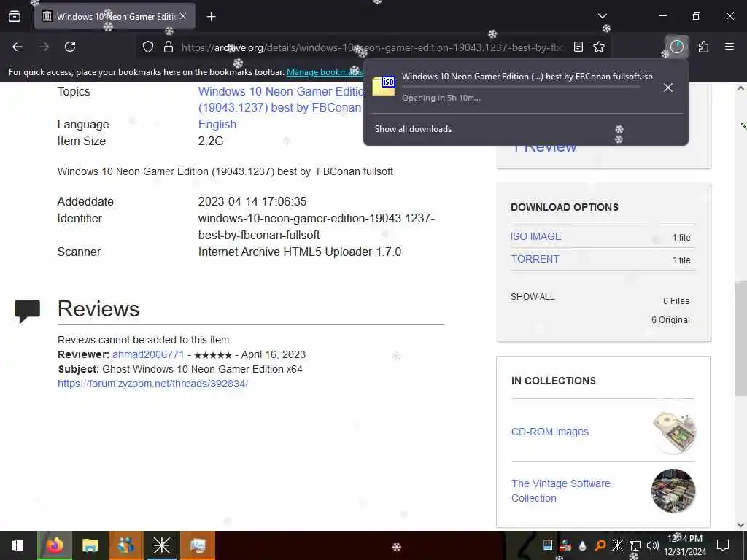Click the page vertical scrollbar thumb
Screen dimensions: 747x560
pos(740,338)
